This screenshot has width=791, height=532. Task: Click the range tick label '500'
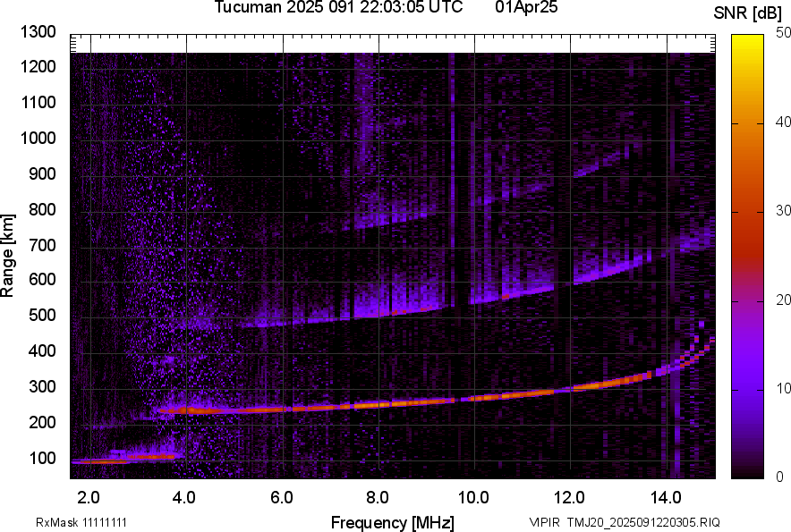[42, 315]
